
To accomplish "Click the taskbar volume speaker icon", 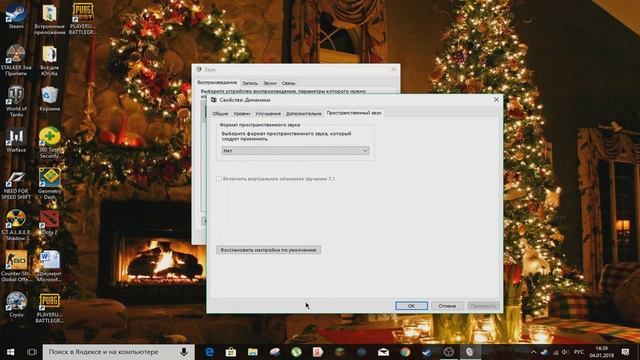I will (x=565, y=352).
